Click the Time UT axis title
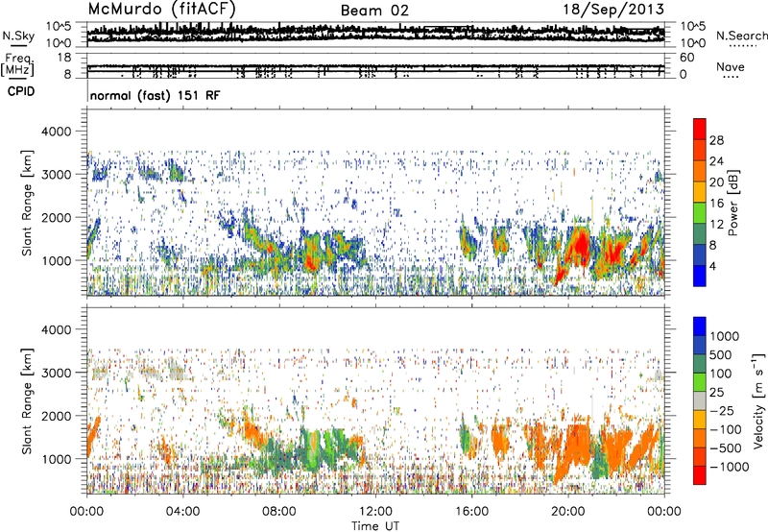Screen dimensions: 768x532 pyautogui.click(x=375, y=525)
